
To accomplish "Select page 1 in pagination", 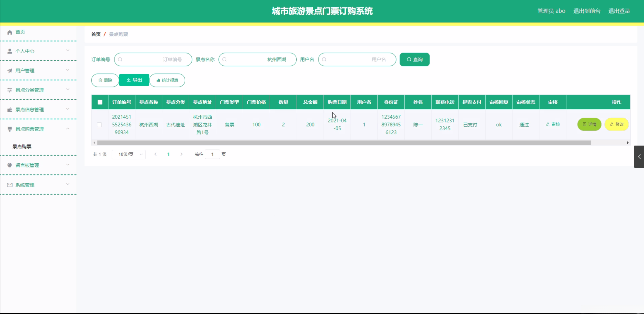I will point(168,154).
